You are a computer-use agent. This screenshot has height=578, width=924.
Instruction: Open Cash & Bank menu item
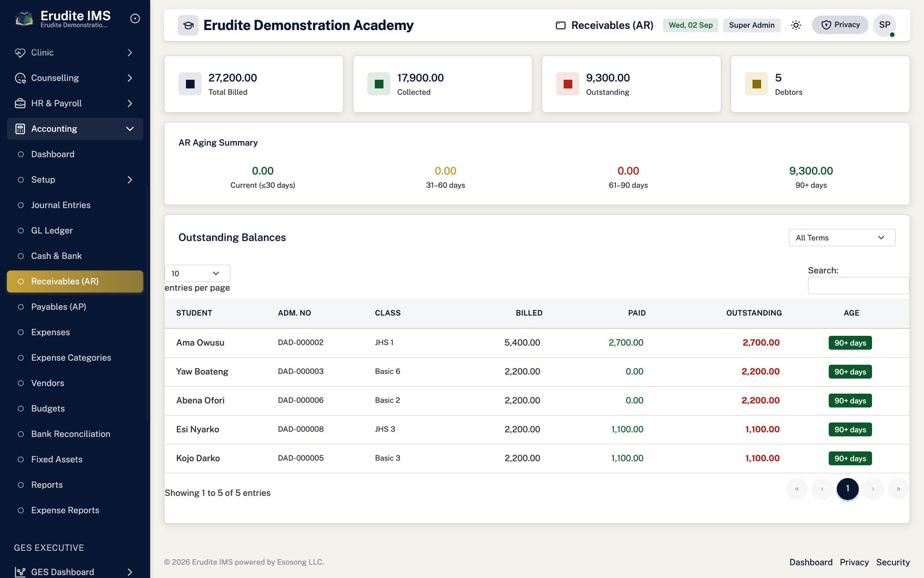point(75,256)
